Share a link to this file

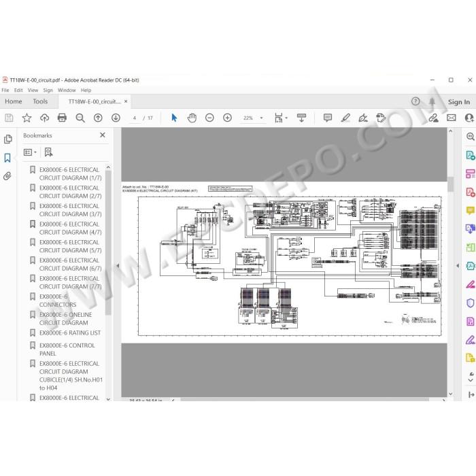(433, 118)
